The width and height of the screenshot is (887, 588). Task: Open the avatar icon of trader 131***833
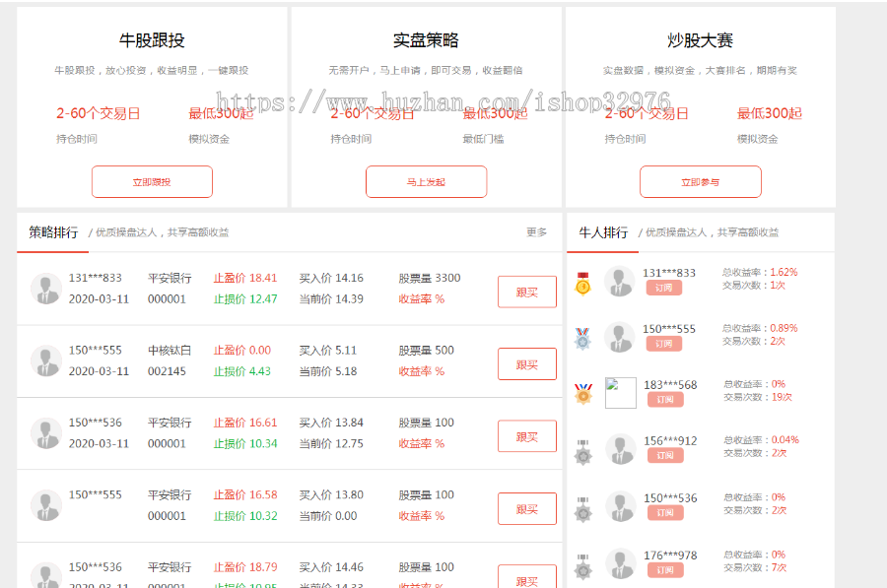click(619, 281)
